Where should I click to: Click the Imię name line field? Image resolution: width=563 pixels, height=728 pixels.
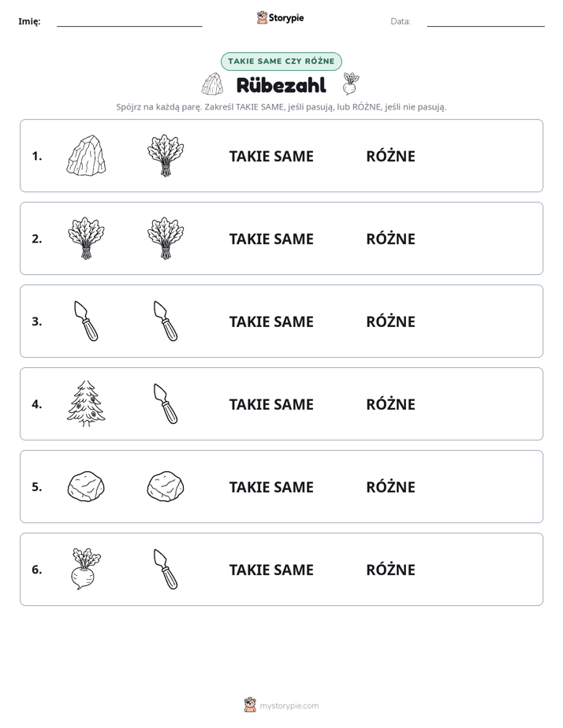tap(129, 21)
